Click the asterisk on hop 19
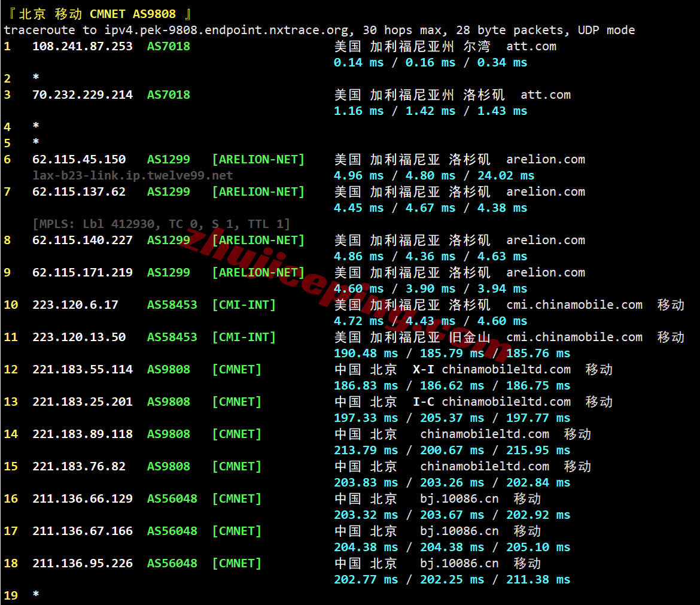 pos(36,594)
